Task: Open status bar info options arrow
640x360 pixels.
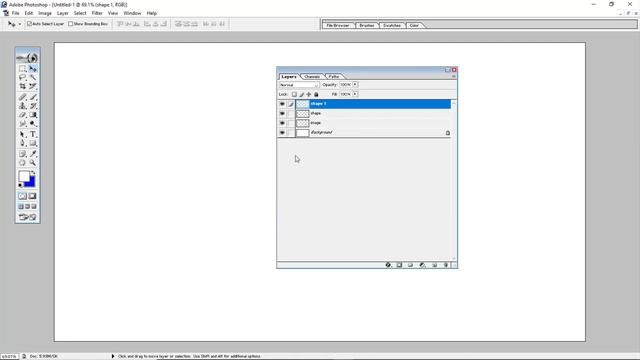Action: [113, 356]
